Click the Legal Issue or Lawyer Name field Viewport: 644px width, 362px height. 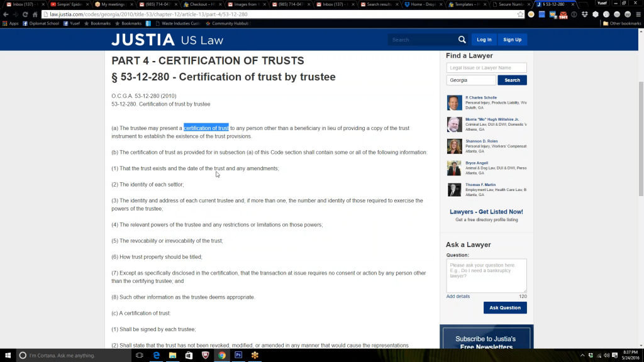(x=486, y=68)
